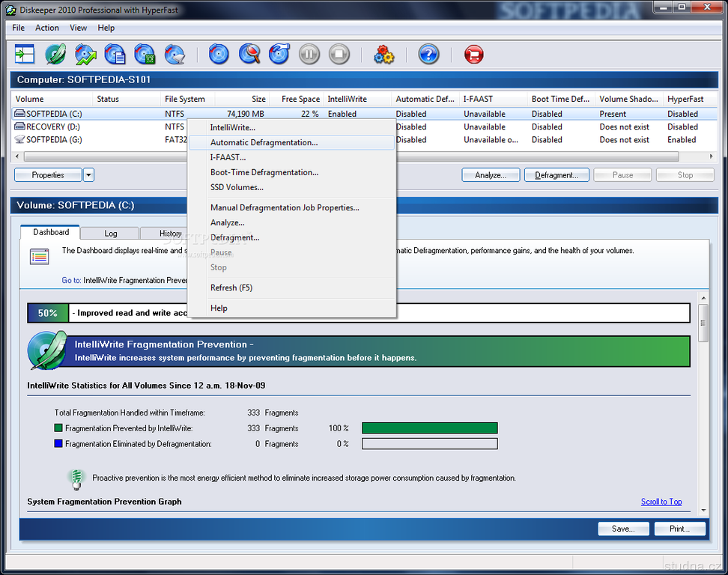
Task: Click the colored gears settings icon
Action: 384,54
